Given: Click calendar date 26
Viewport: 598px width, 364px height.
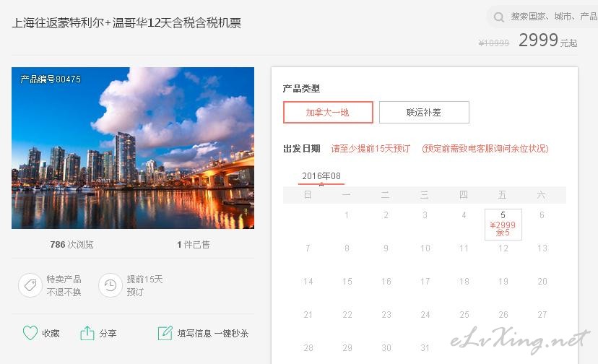Looking at the screenshot, I should point(503,315).
